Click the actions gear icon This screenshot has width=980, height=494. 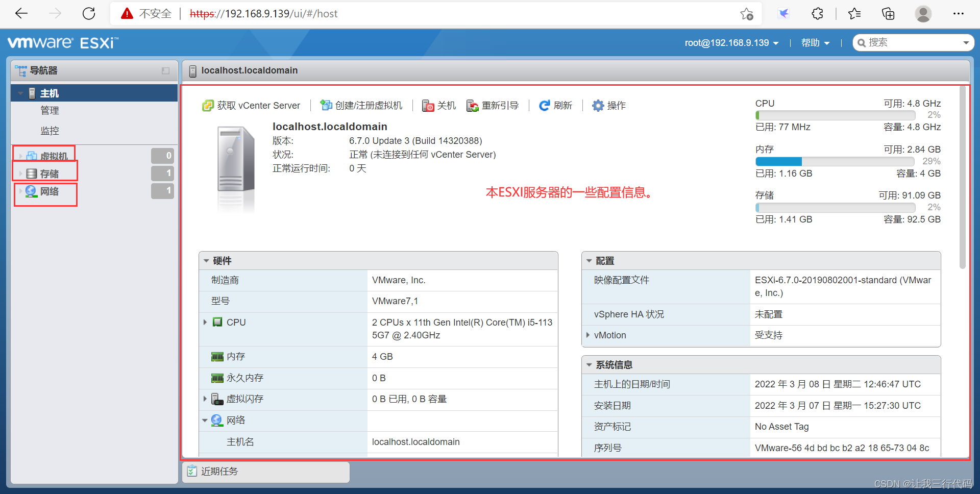[598, 106]
